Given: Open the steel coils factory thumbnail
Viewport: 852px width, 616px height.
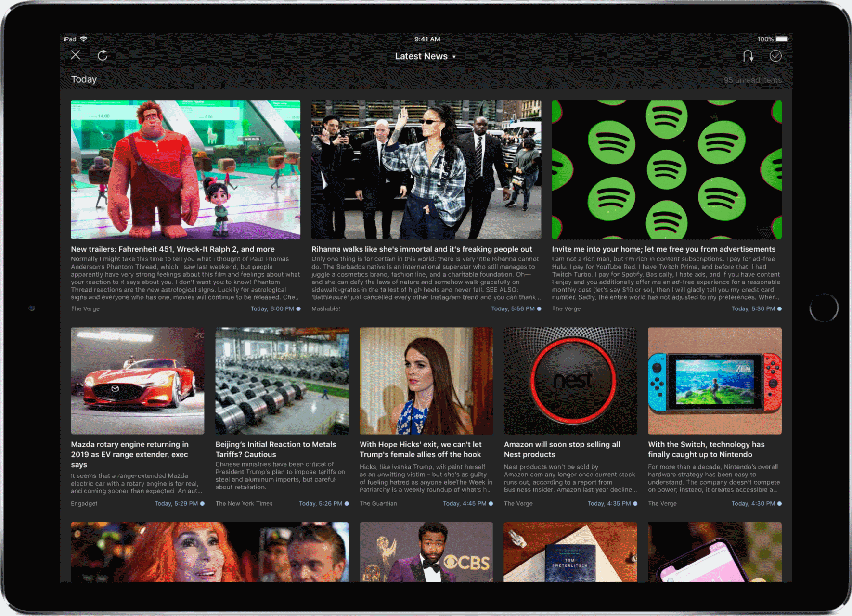Looking at the screenshot, I should point(282,381).
